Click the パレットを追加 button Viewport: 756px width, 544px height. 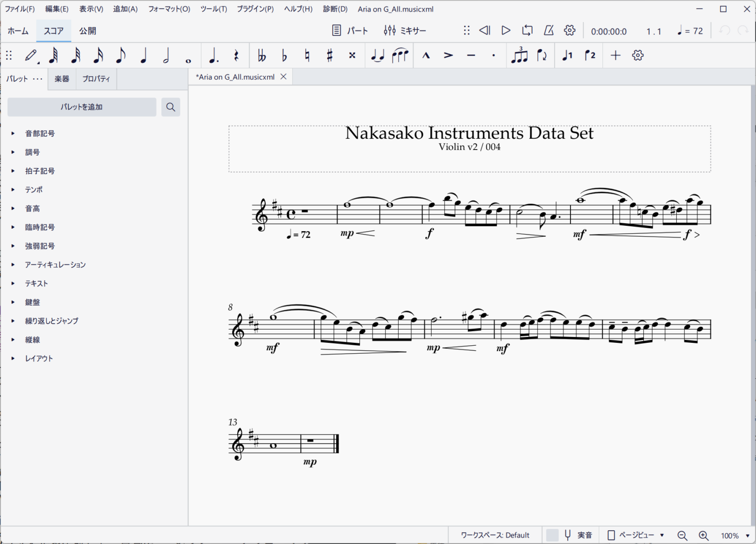[x=82, y=107]
